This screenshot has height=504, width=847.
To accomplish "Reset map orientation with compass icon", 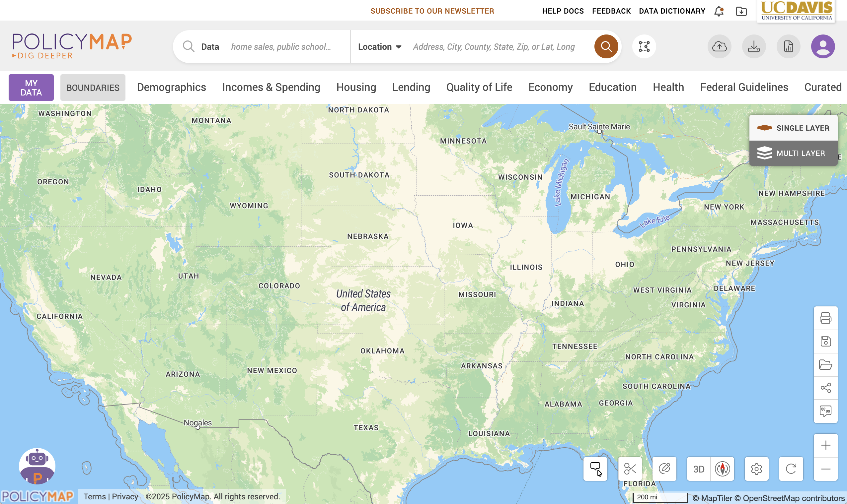I will (x=723, y=469).
